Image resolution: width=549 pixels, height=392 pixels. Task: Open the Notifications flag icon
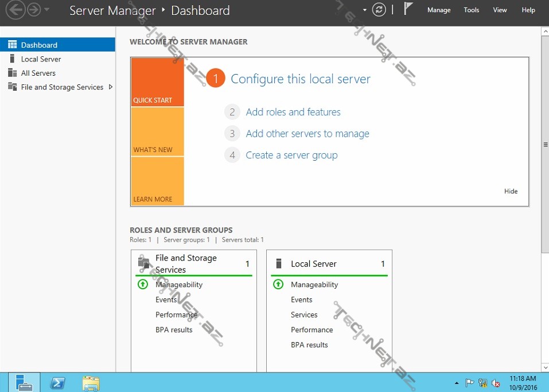tap(408, 9)
